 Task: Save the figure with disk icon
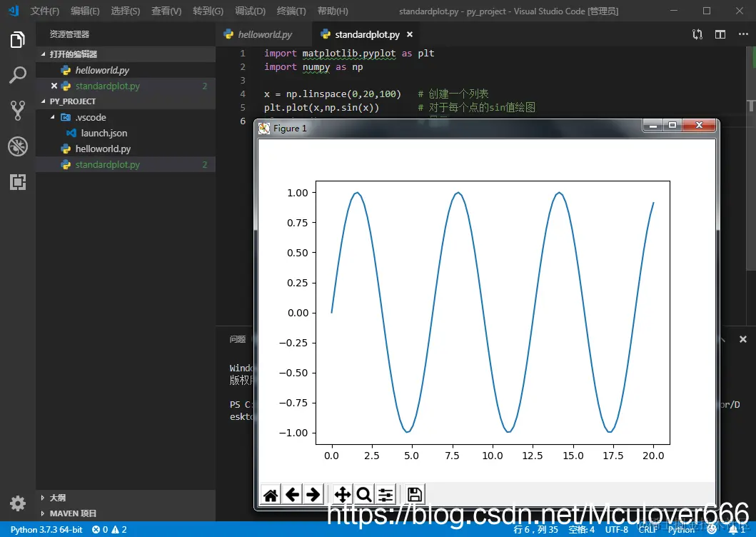[415, 495]
